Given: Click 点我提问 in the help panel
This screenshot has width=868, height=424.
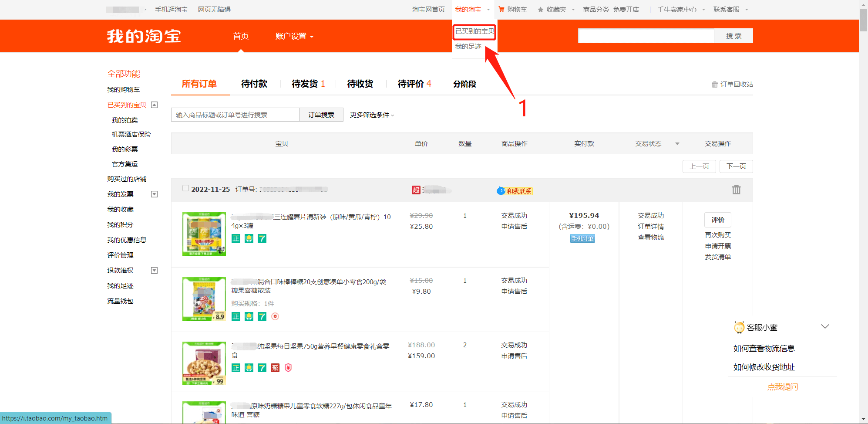Looking at the screenshot, I should pos(782,387).
